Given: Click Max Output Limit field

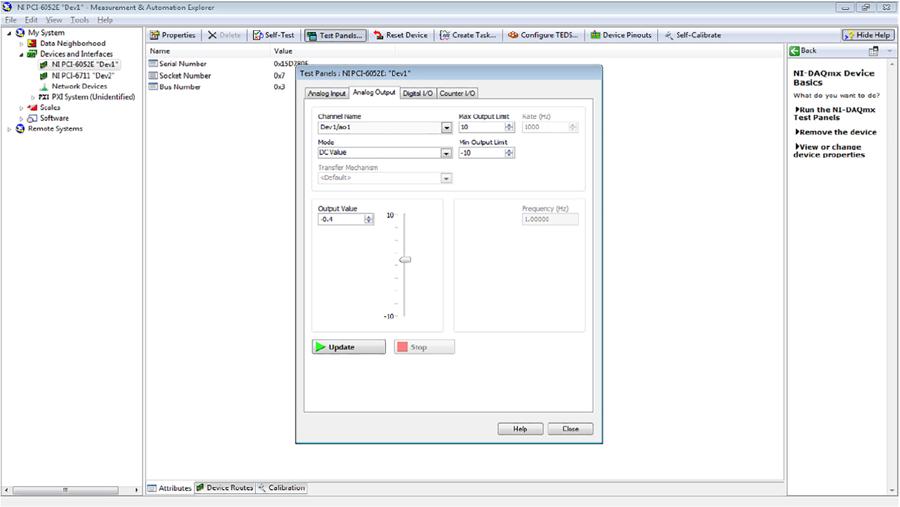Looking at the screenshot, I should click(x=481, y=127).
